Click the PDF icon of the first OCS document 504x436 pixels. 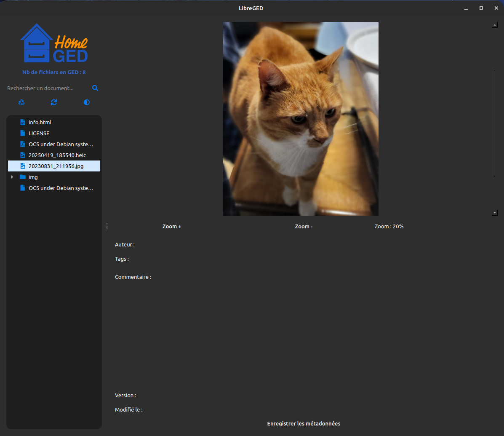(23, 144)
